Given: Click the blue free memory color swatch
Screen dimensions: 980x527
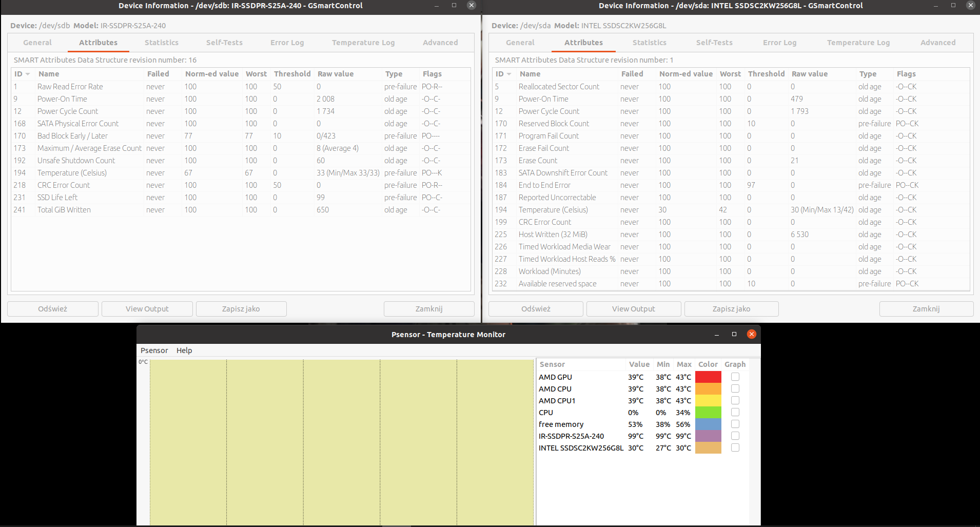Looking at the screenshot, I should (708, 424).
